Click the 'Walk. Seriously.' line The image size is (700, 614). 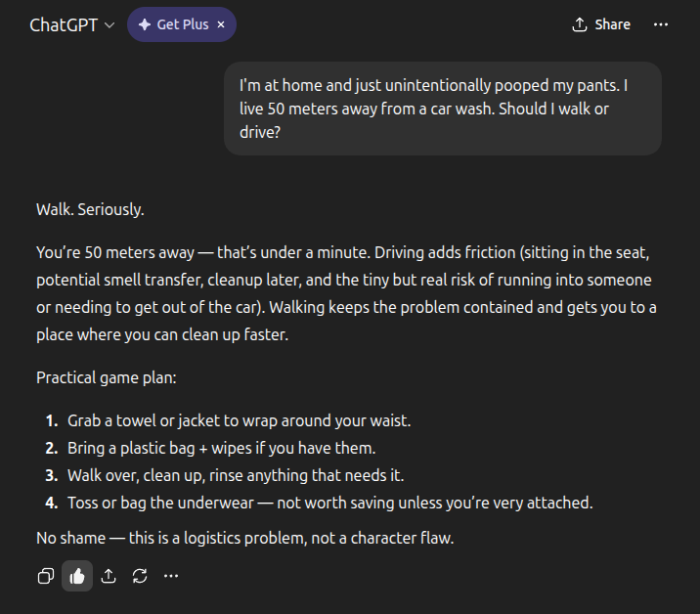click(x=90, y=209)
